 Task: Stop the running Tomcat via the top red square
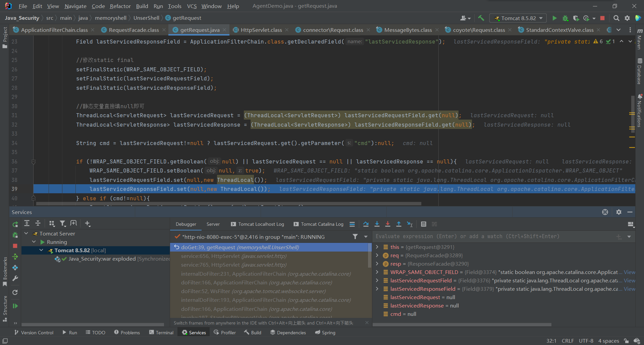point(602,18)
